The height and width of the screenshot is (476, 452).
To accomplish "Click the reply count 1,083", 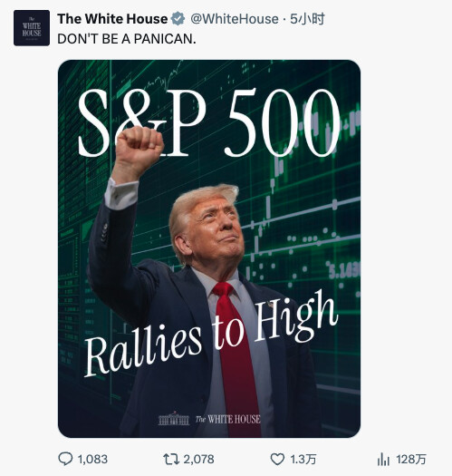I will [x=92, y=460].
